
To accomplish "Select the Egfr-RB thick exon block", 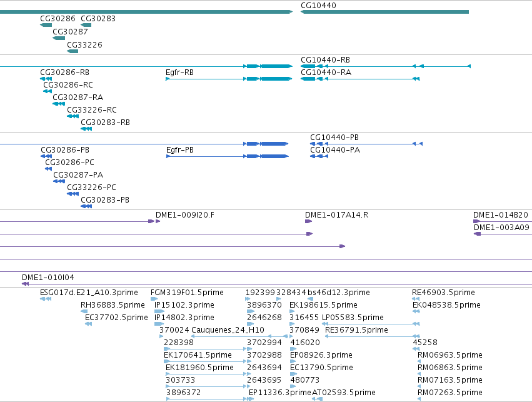I will pyautogui.click(x=276, y=79).
